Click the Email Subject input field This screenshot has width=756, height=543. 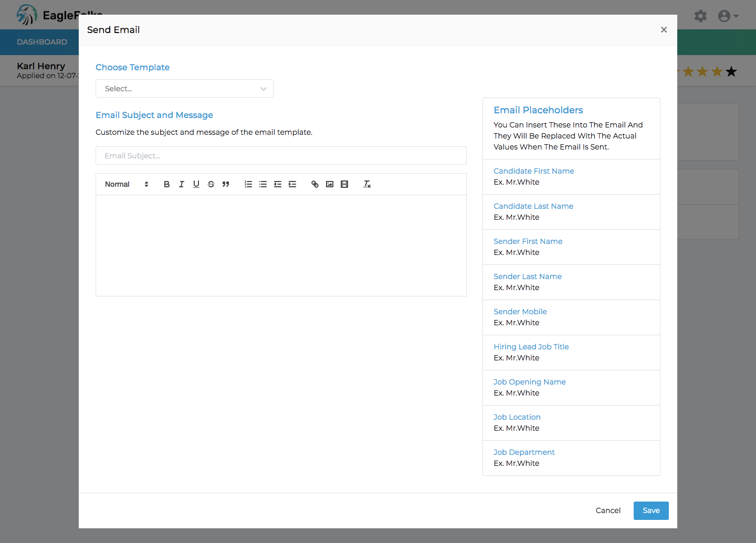coord(281,156)
